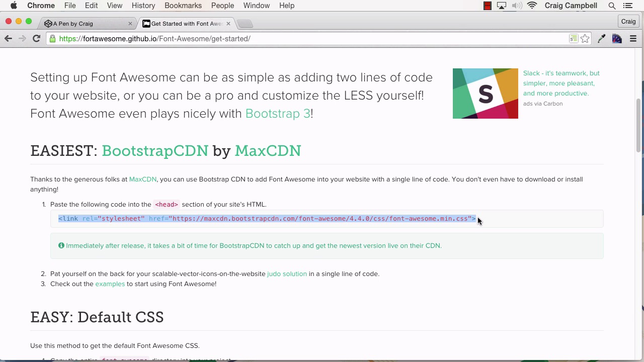This screenshot has width=644, height=362.
Task: Click the Slack ad logo image
Action: pos(486,94)
